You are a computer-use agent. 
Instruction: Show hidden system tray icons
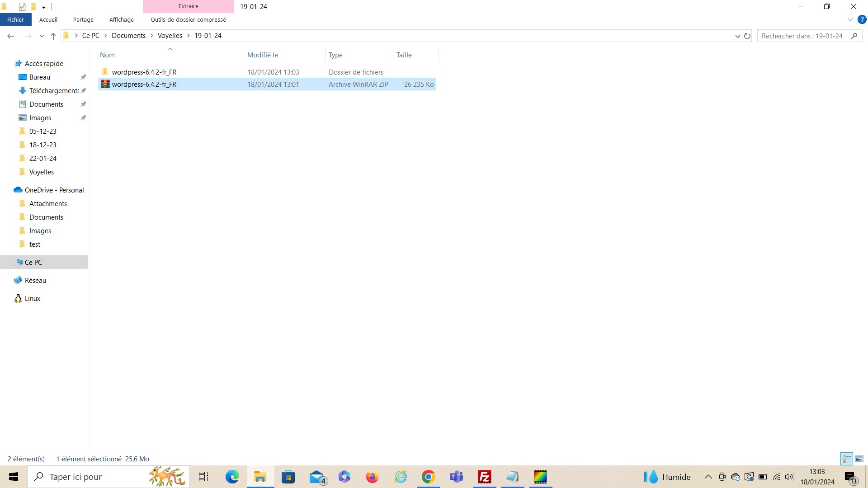click(x=708, y=477)
